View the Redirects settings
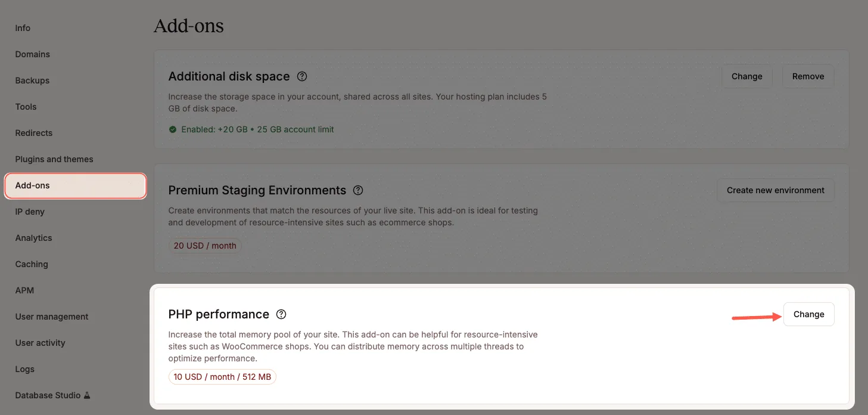 33,133
